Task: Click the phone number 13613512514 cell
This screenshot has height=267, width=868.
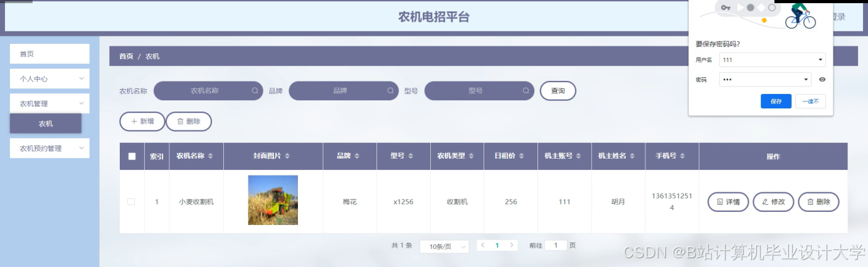Action: click(672, 202)
